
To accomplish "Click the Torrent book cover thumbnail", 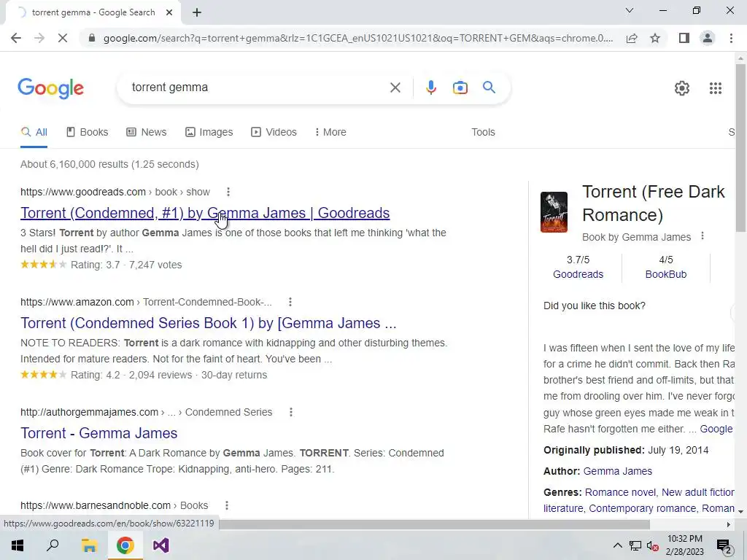I will (554, 212).
